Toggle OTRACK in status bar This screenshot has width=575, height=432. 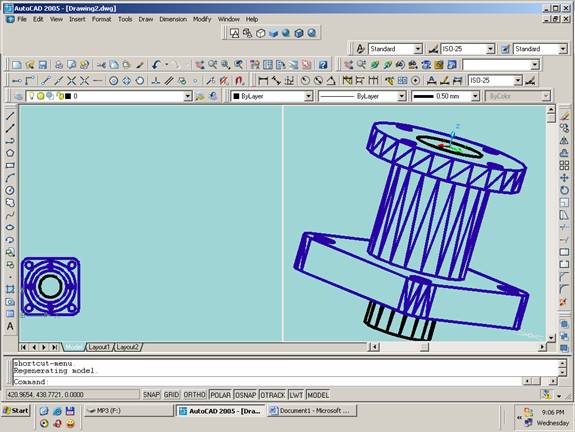click(x=273, y=395)
